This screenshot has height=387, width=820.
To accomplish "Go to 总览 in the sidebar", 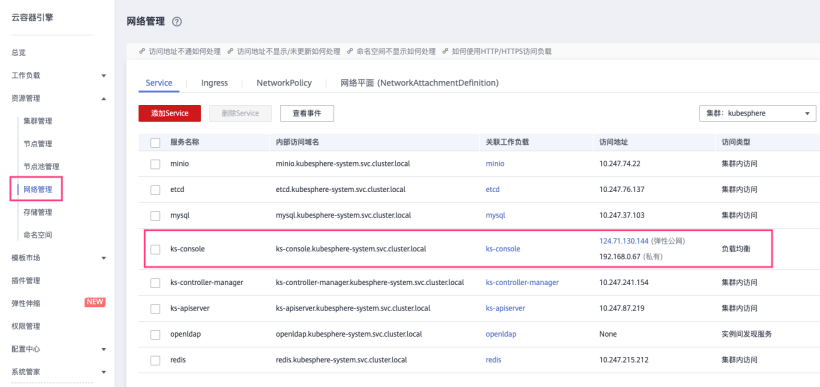I will click(18, 53).
